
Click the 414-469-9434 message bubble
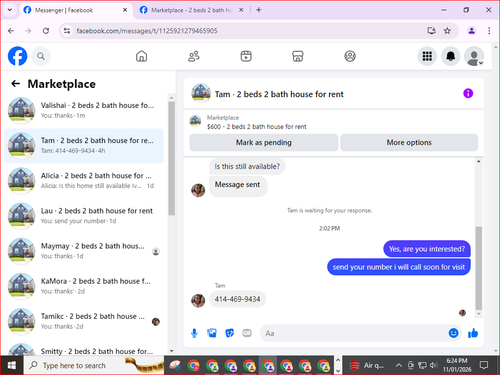(x=237, y=299)
